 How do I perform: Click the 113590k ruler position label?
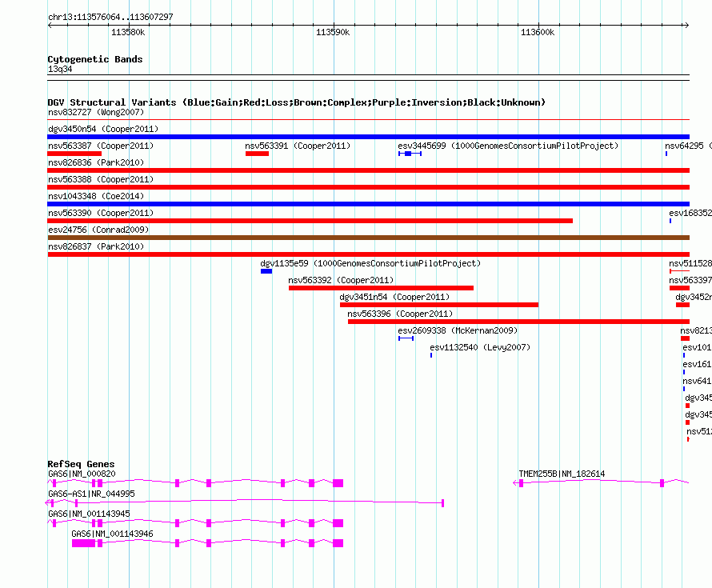click(x=333, y=32)
